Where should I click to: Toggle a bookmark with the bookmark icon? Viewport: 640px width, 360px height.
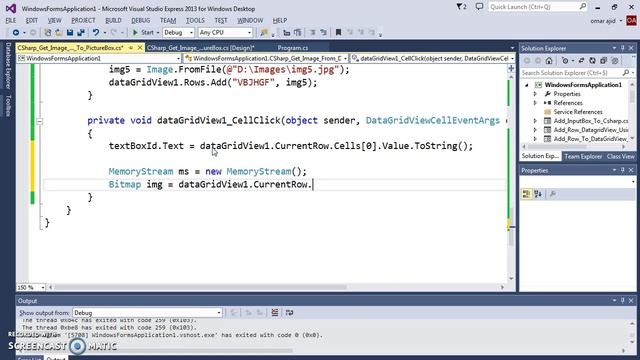pos(338,32)
